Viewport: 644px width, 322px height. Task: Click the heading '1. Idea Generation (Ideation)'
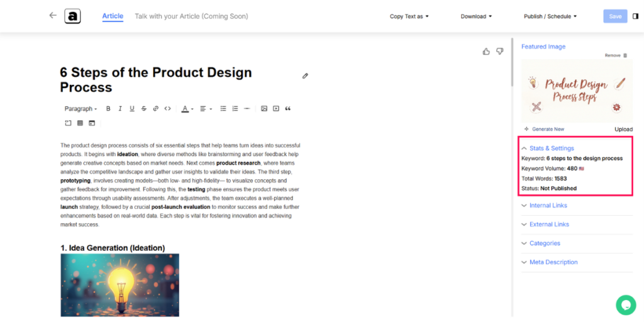pyautogui.click(x=113, y=248)
